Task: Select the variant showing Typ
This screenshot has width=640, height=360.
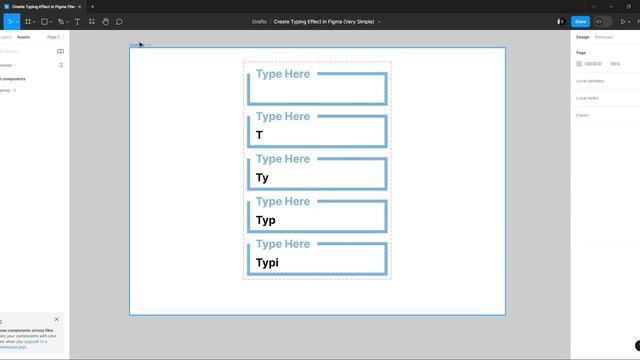Action: [317, 214]
